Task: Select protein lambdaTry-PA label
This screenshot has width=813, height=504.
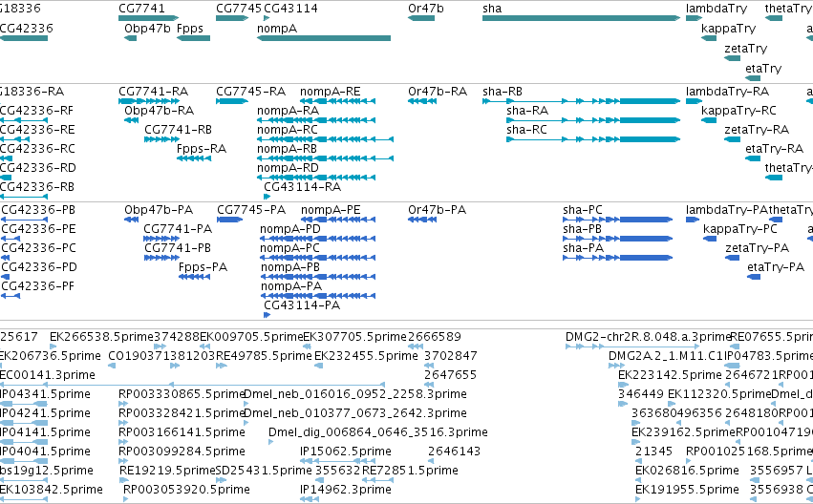Action: [x=726, y=210]
